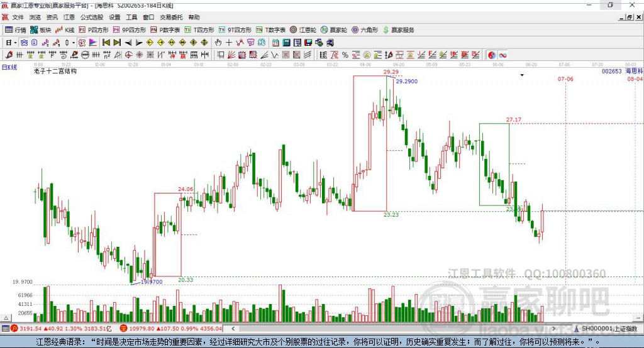Open the P四方形 tool
Screen dimensions: 644x348
pyautogui.click(x=94, y=30)
